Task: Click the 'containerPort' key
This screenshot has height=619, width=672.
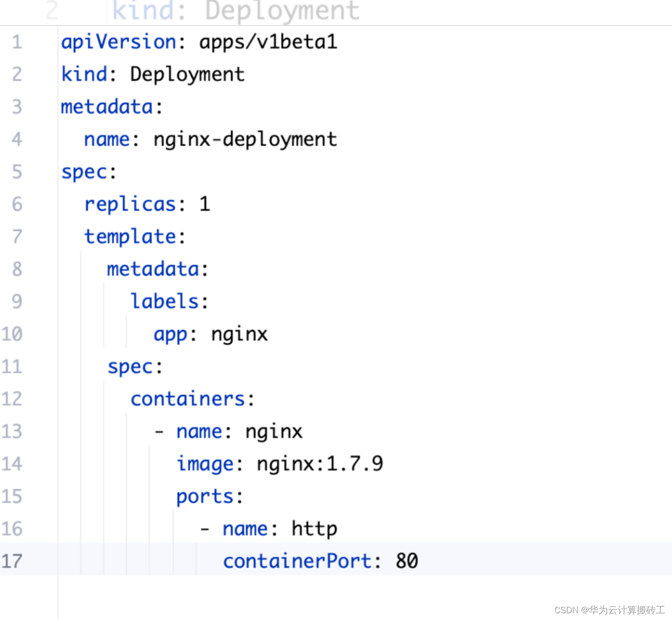Action: point(297,561)
